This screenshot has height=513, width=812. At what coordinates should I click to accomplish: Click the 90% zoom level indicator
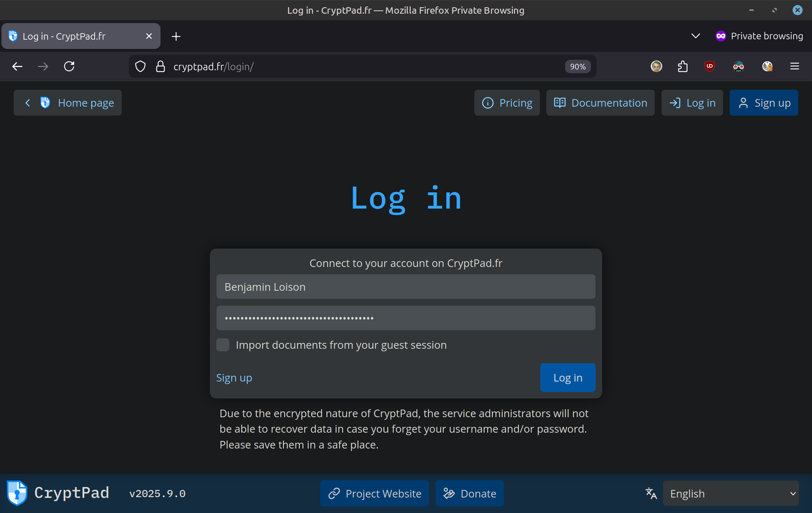click(578, 67)
